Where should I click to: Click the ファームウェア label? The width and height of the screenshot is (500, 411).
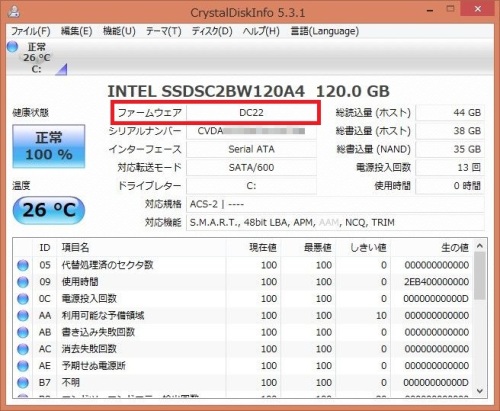tap(149, 113)
